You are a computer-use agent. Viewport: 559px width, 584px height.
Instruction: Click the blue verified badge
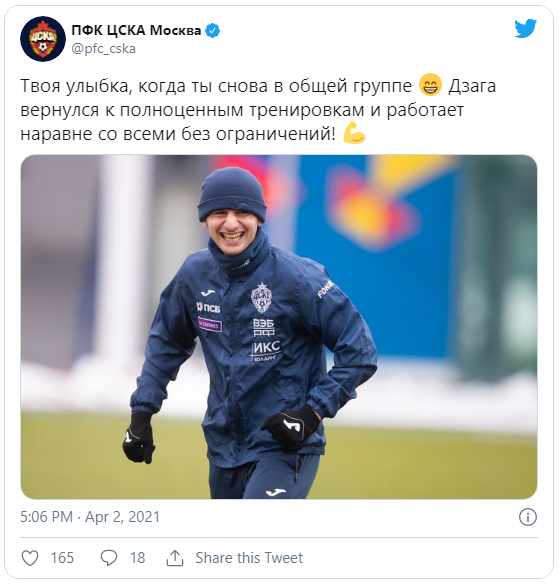213,31
